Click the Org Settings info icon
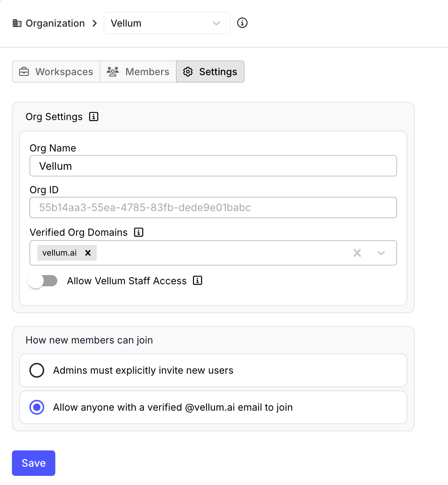Screen dimensions: 448x485 [x=93, y=116]
